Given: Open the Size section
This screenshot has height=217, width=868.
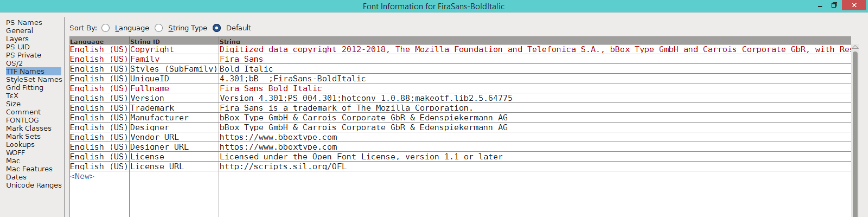Looking at the screenshot, I should [13, 104].
